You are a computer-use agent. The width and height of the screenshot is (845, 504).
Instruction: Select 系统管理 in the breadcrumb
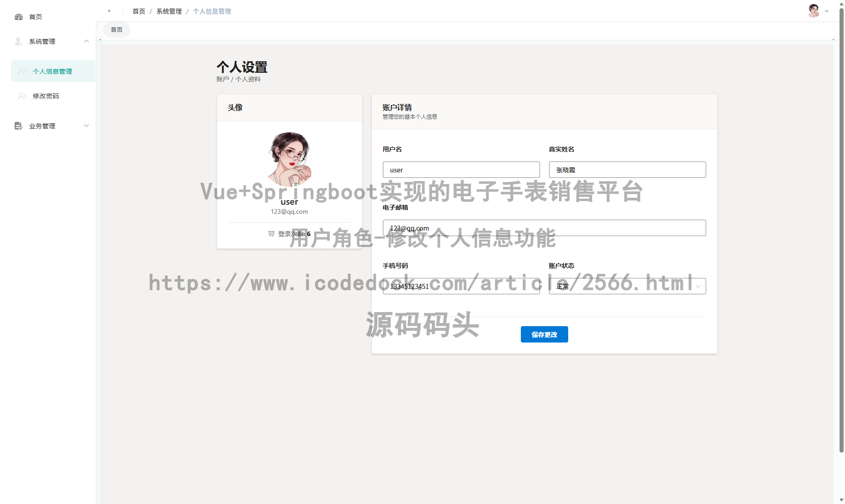point(168,11)
